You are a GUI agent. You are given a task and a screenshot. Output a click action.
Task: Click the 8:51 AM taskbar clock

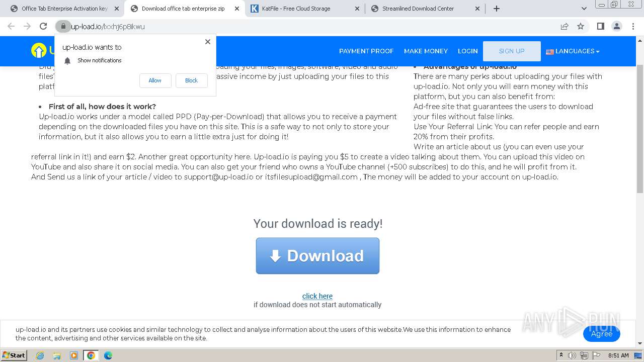pos(618,355)
